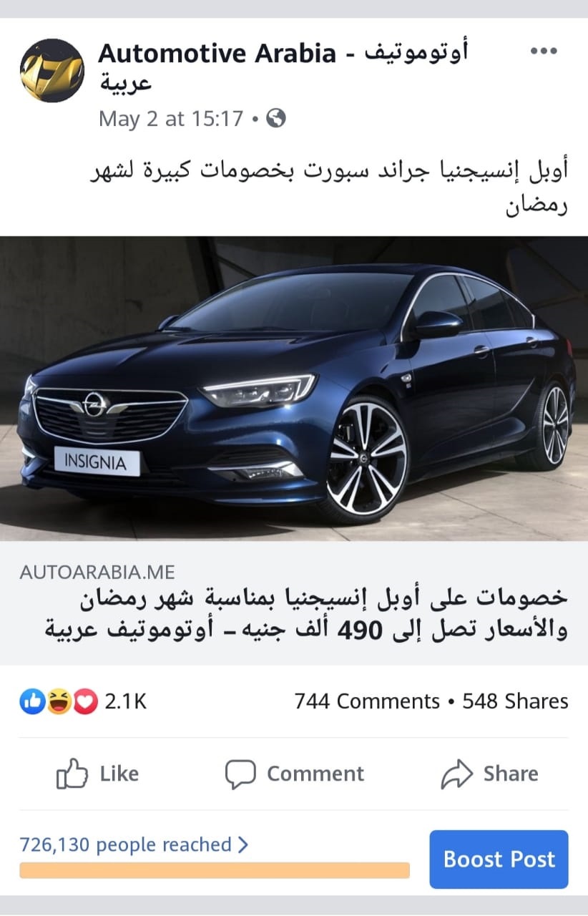Open the Opel Insignia car image
Viewport: 588px width, 916px height.
tap(294, 389)
